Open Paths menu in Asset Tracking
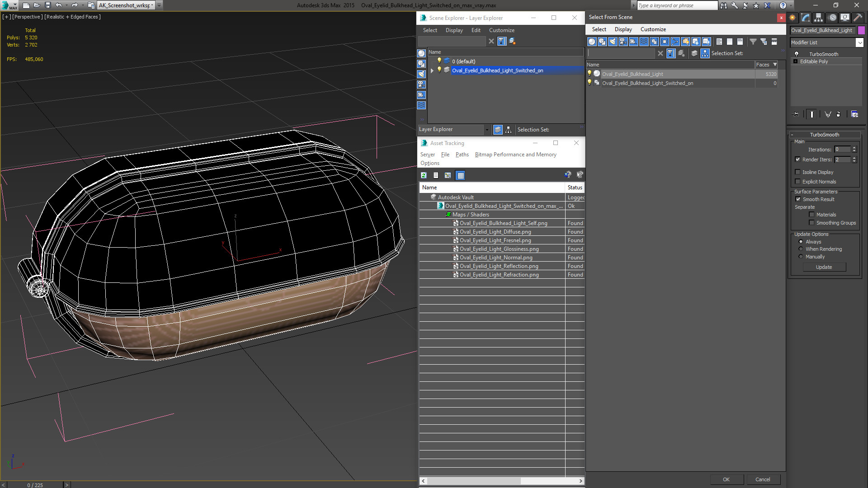This screenshot has height=488, width=868. 462,155
